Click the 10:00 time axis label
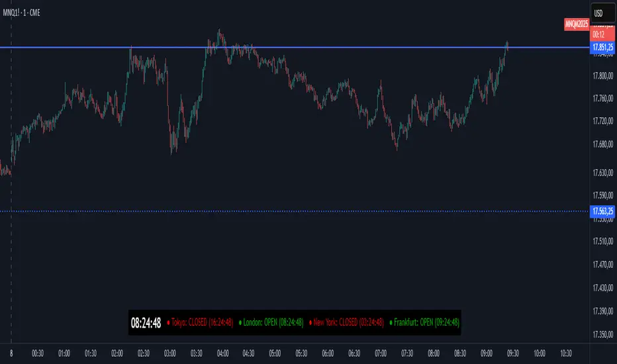 coord(539,353)
